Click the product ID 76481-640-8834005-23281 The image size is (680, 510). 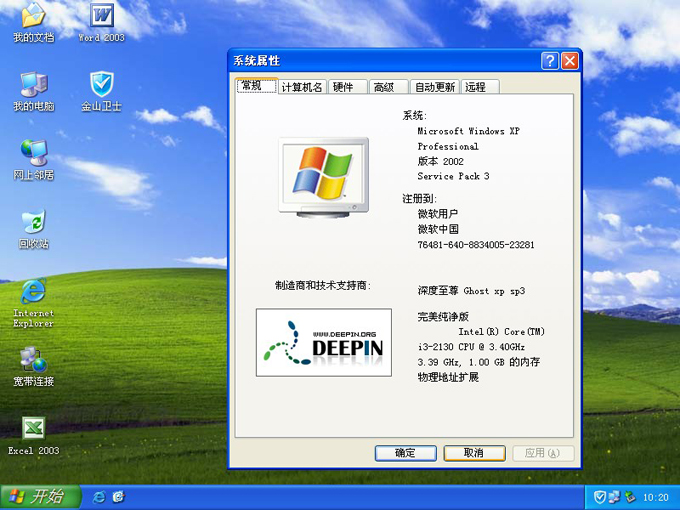[476, 245]
